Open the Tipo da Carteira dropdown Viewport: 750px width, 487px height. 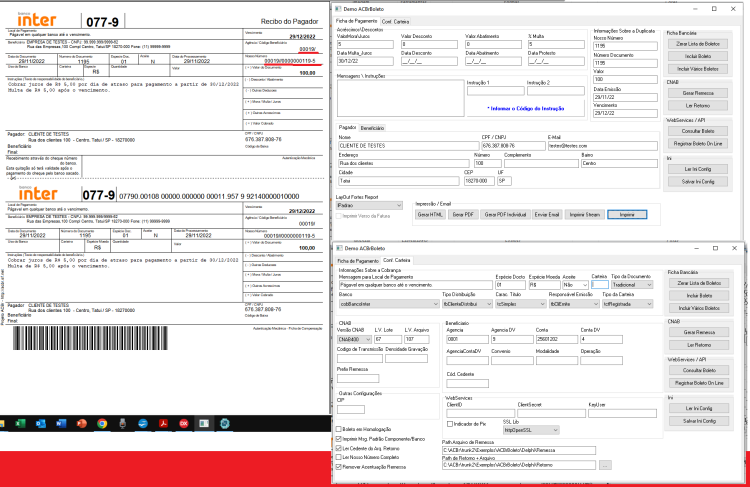coord(628,304)
